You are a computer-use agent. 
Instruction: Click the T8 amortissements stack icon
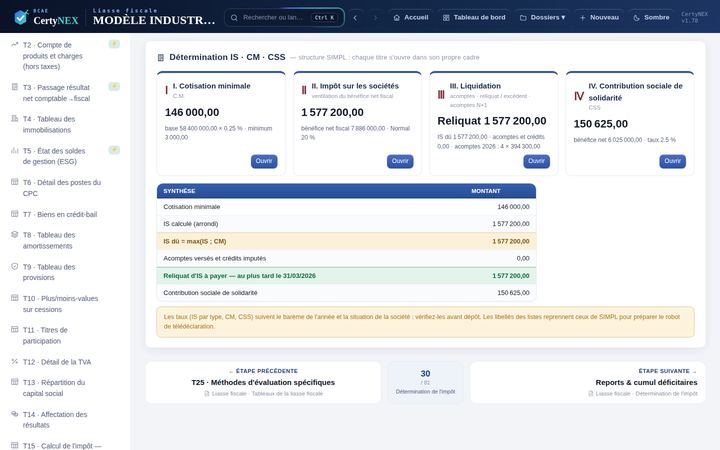(15, 234)
